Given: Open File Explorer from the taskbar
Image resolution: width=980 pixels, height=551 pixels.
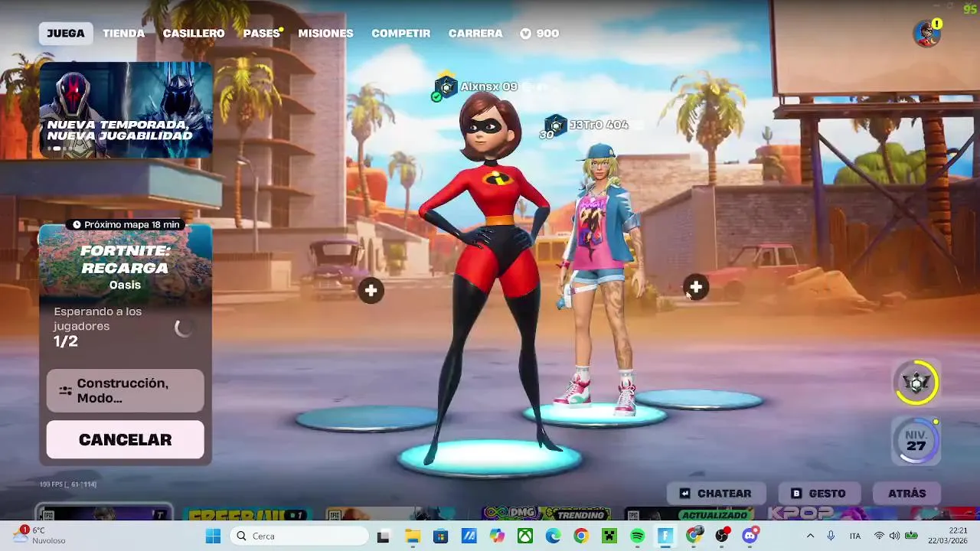Looking at the screenshot, I should (413, 536).
